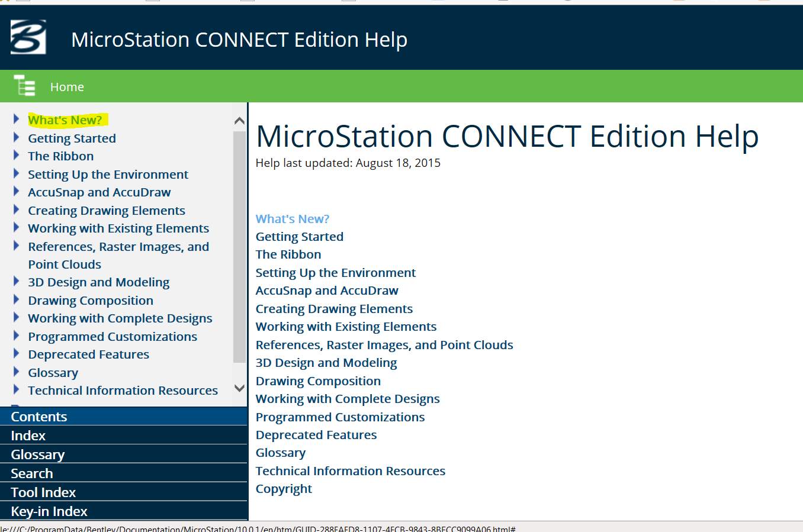Screen dimensions: 803x532
Task: Expand Glossary tree arrow in sidebar
Action: pyautogui.click(x=17, y=372)
